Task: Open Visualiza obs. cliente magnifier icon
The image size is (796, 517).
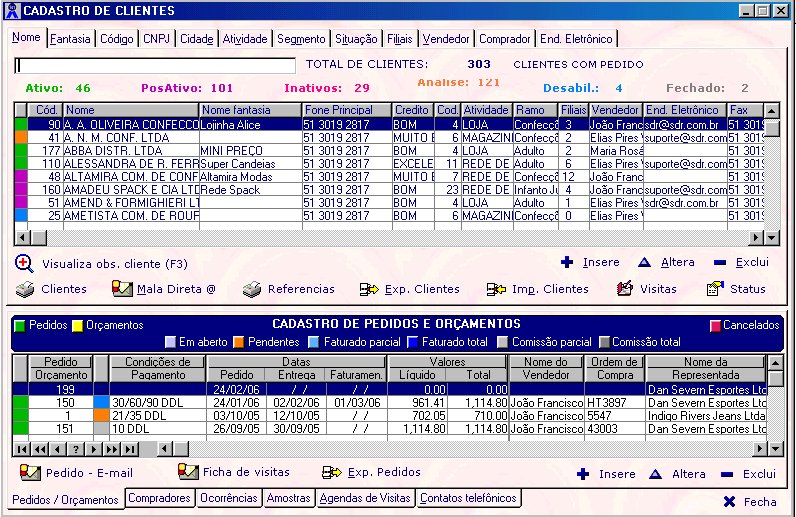Action: 24,264
